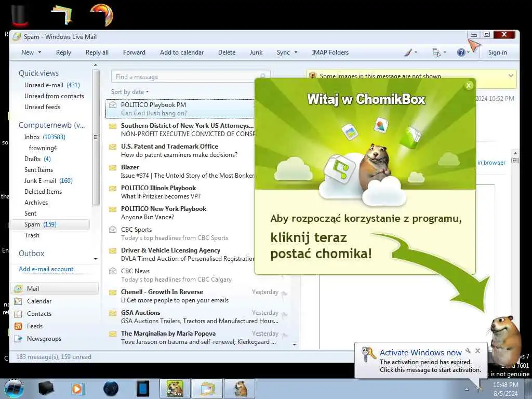Show hidden tray icons arrow
Screen dimensions: 532x399
click(x=467, y=390)
